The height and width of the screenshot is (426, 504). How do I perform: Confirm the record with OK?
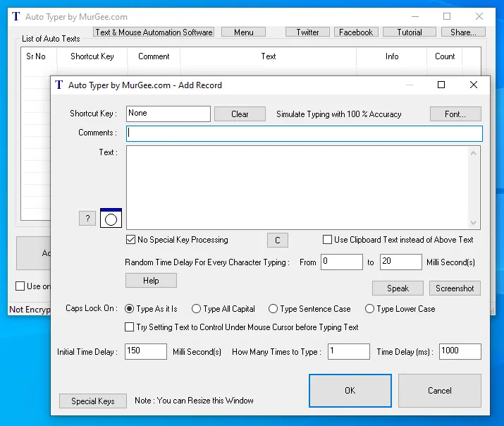(x=350, y=391)
